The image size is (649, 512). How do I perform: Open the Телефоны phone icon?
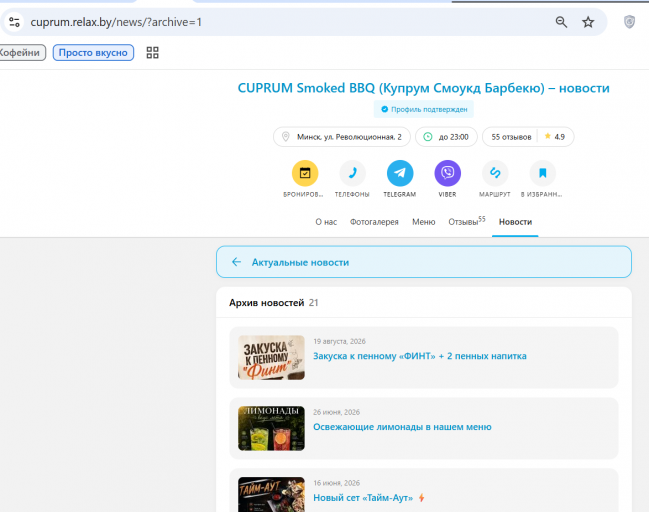point(352,173)
